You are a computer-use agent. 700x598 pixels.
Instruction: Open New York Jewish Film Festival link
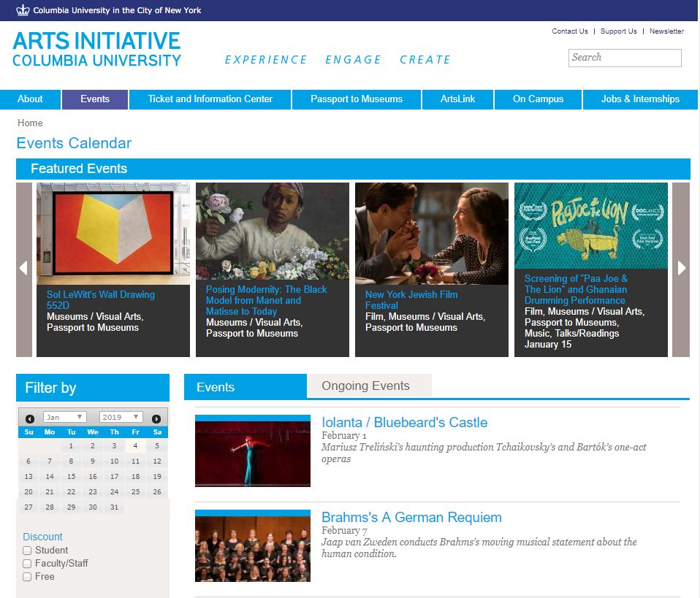coord(411,300)
